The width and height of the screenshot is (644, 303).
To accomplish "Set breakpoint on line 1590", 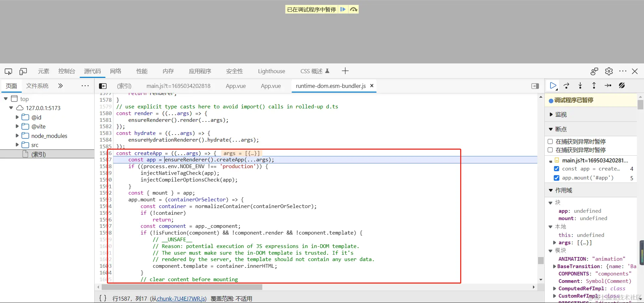I will pos(105,180).
